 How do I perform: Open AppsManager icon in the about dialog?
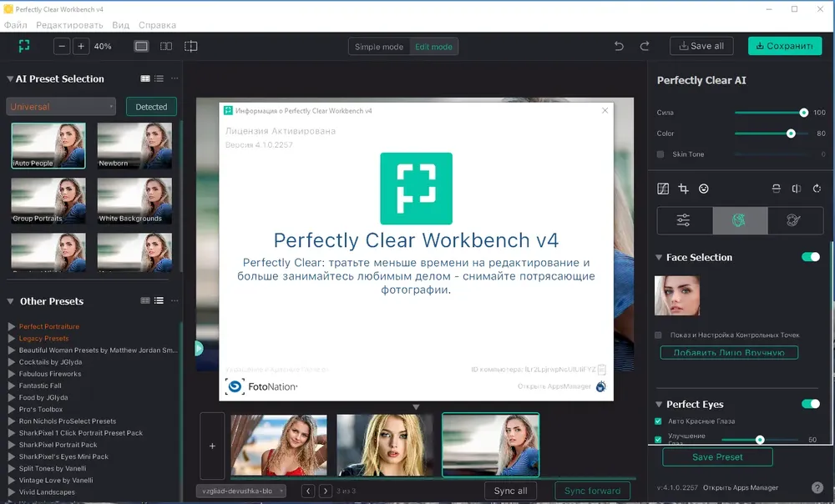tap(600, 386)
